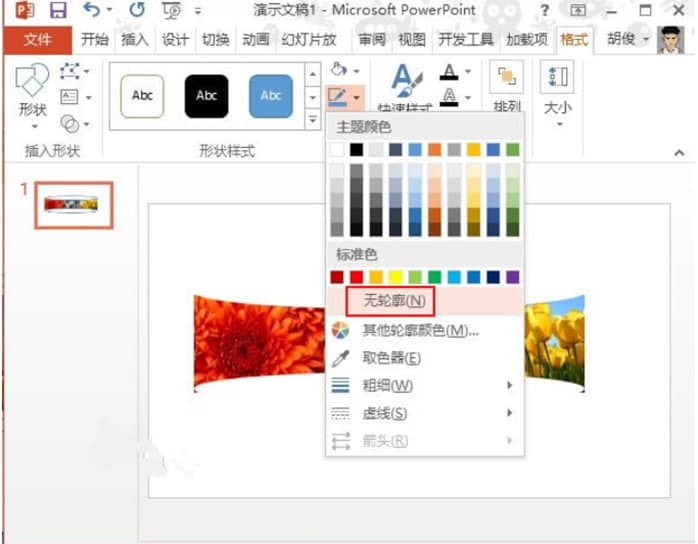
Task: Apply the black filled Abc shape style
Action: pos(207,96)
